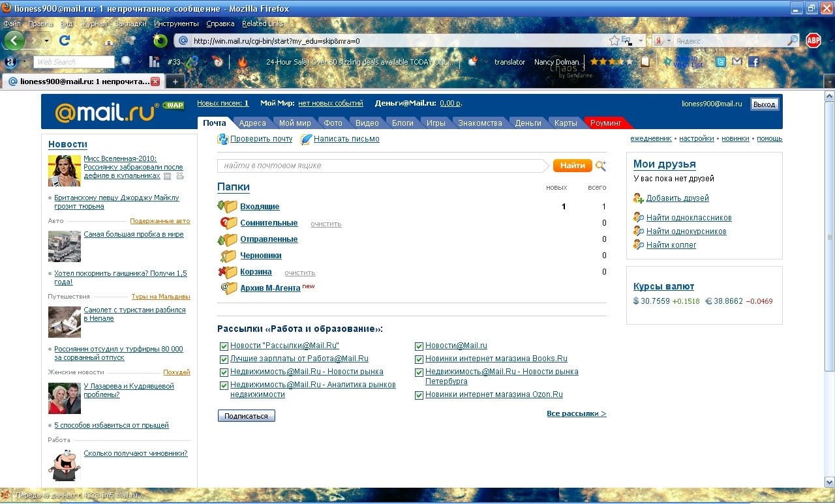835x504 pixels.
Task: Open dropdown beside the blue 'a' toolbar logo
Action: point(25,62)
